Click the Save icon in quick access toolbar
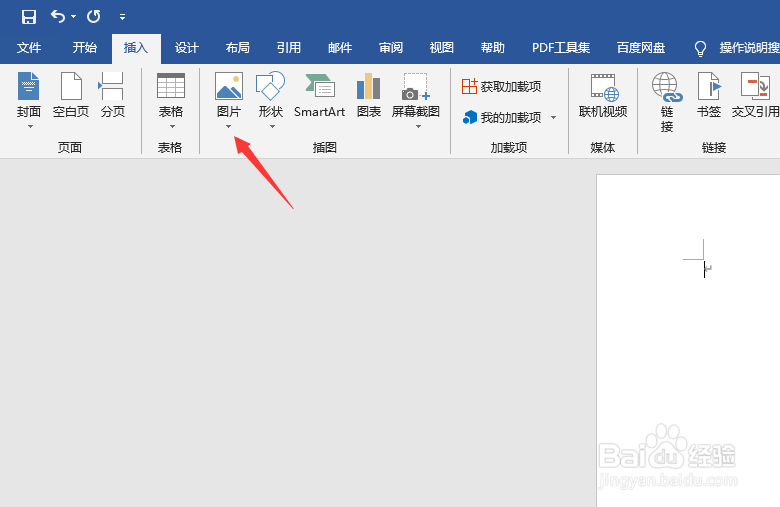 coord(29,17)
